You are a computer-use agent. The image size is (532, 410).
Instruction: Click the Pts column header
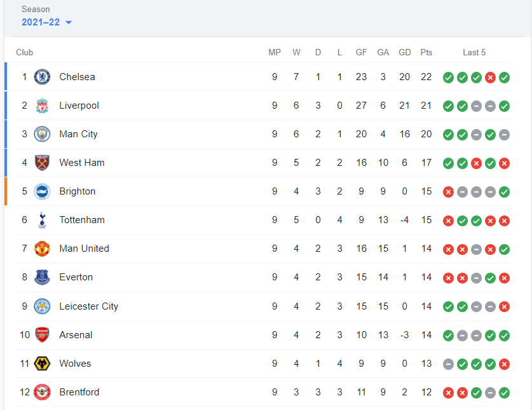tap(426, 53)
